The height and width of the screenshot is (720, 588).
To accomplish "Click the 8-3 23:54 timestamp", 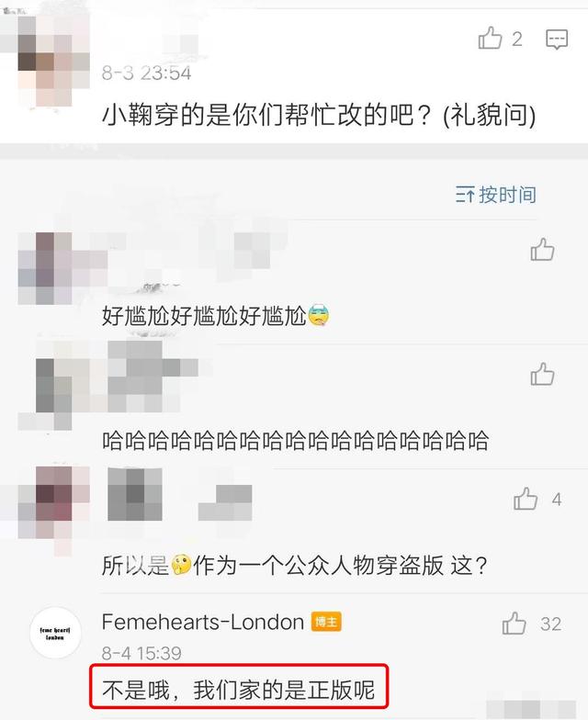I will [146, 73].
